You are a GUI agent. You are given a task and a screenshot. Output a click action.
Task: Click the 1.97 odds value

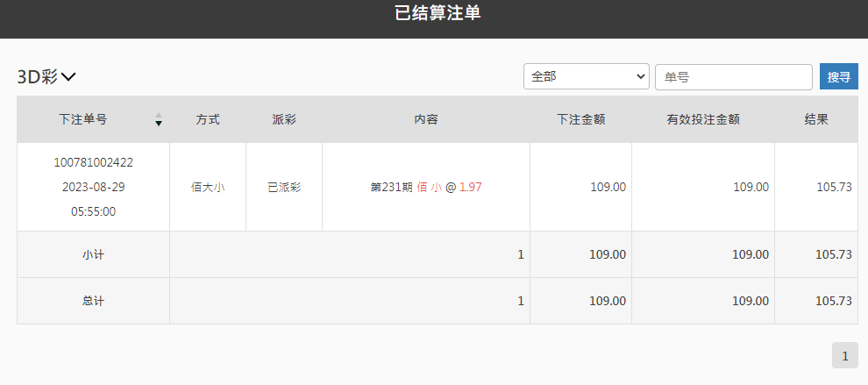pos(471,187)
